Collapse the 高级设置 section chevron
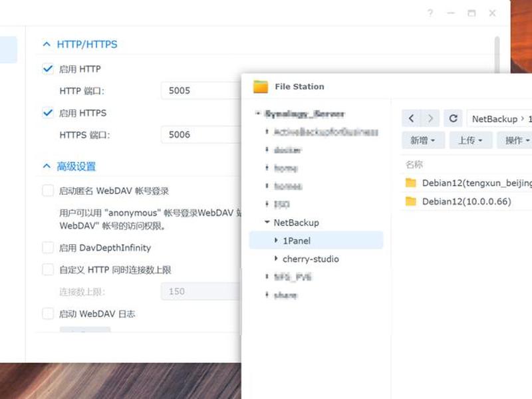 [47, 166]
